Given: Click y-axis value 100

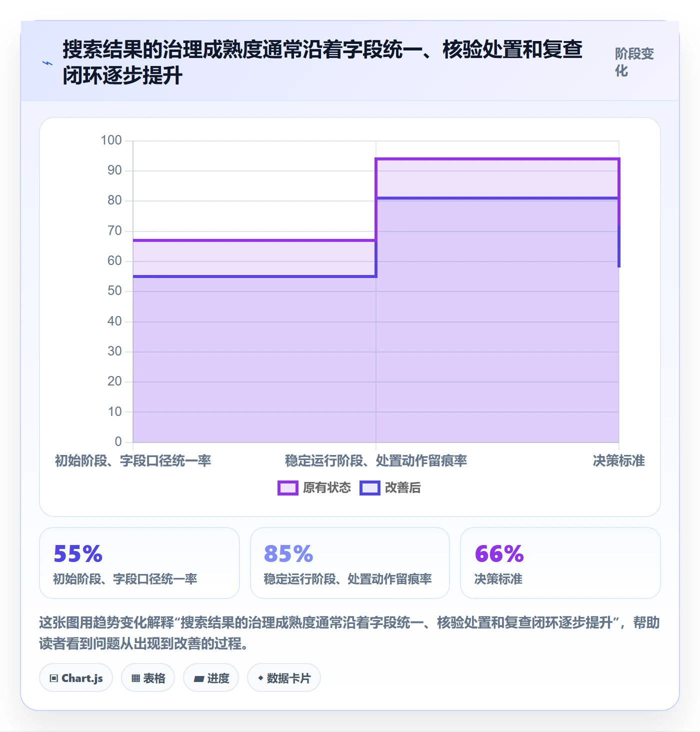Looking at the screenshot, I should 111,140.
